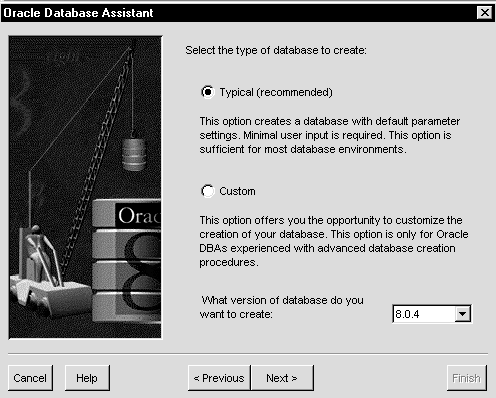
Task: Click the 8.0.4 version field
Action: 424,314
